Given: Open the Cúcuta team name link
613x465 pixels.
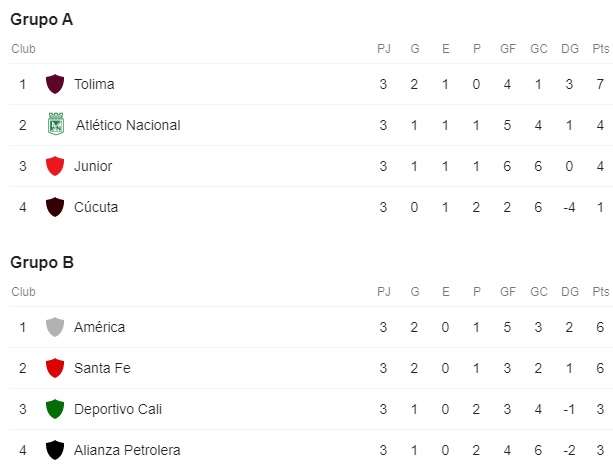Looking at the screenshot, I should point(96,207).
